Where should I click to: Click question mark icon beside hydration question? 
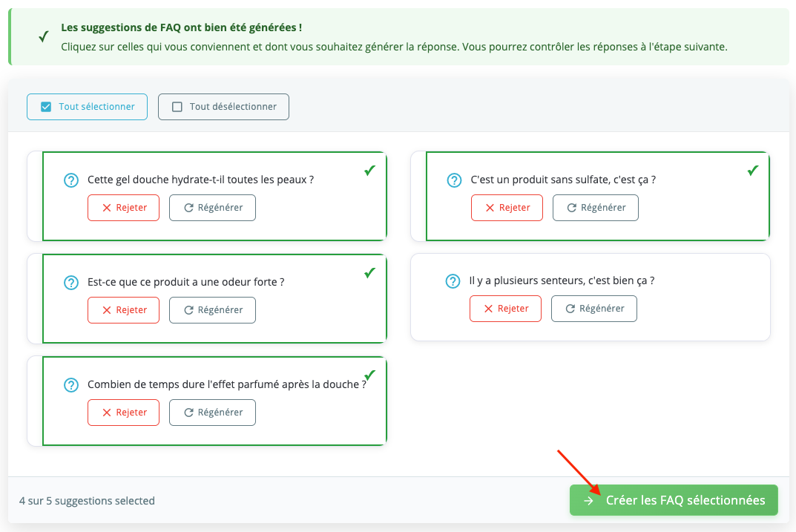(x=71, y=180)
